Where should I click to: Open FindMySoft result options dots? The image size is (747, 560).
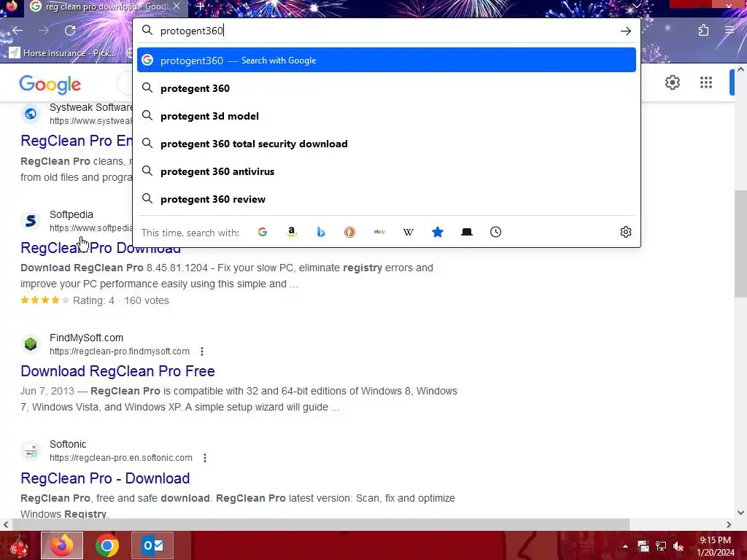tap(202, 351)
